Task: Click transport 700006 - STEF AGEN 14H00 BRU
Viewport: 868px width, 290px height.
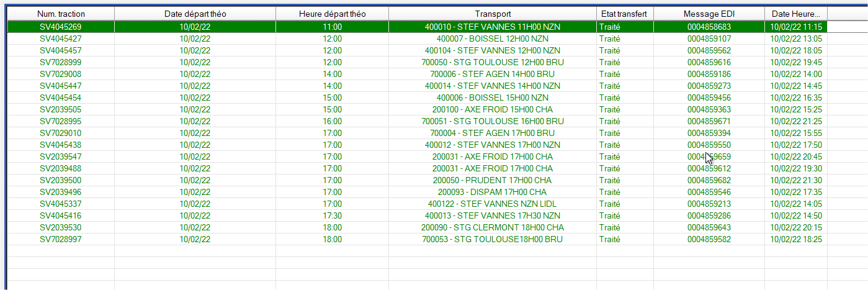Action: [x=493, y=74]
